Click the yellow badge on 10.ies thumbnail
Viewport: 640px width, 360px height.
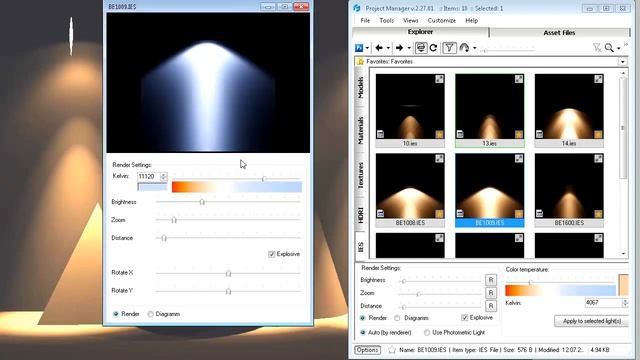[x=439, y=134]
